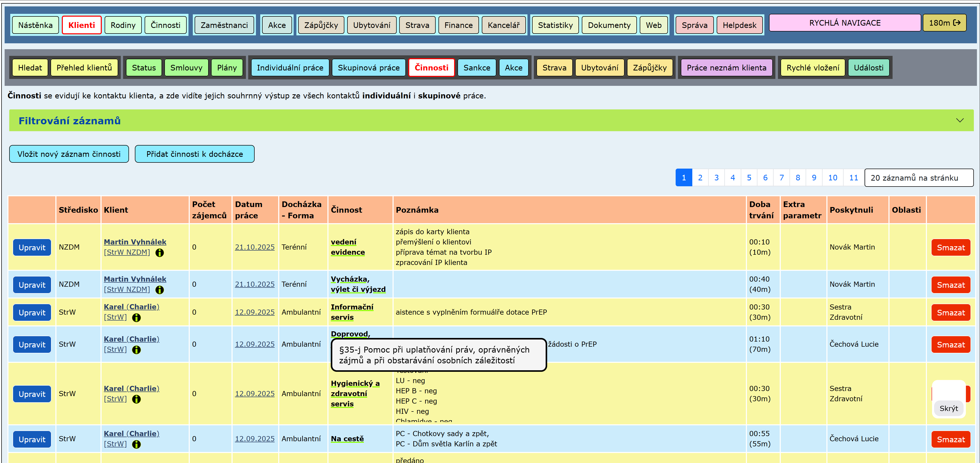980x463 pixels.
Task: Open Sankce submenu tab
Action: 476,68
